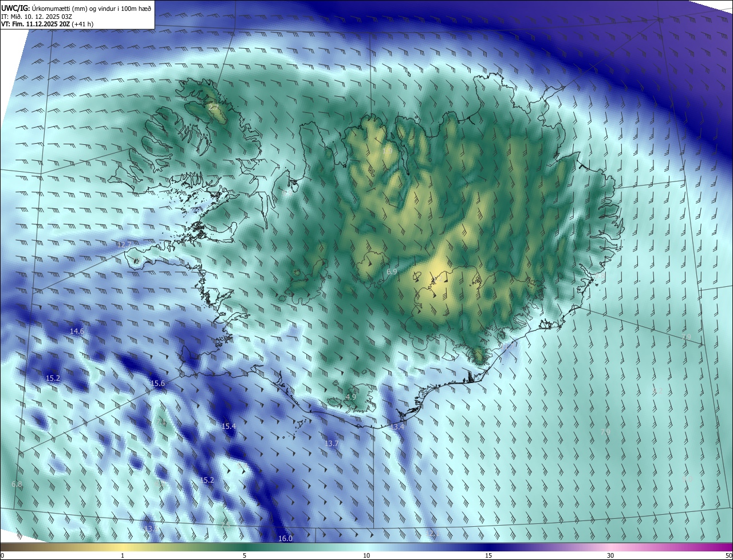Click the 'IT: Mið. 10. 12. 2025 03Z' line
This screenshot has width=733, height=560.
(x=36, y=16)
